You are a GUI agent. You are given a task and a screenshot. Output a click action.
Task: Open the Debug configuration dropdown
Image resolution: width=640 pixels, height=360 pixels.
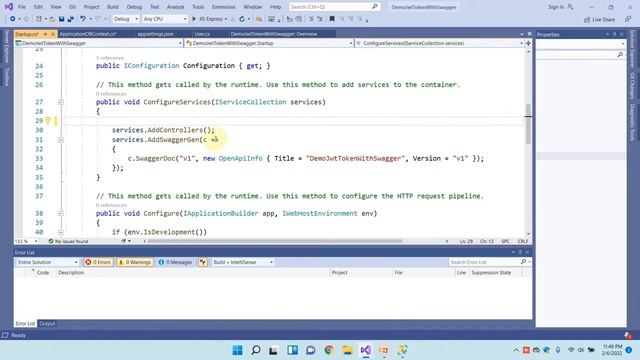pyautogui.click(x=125, y=19)
